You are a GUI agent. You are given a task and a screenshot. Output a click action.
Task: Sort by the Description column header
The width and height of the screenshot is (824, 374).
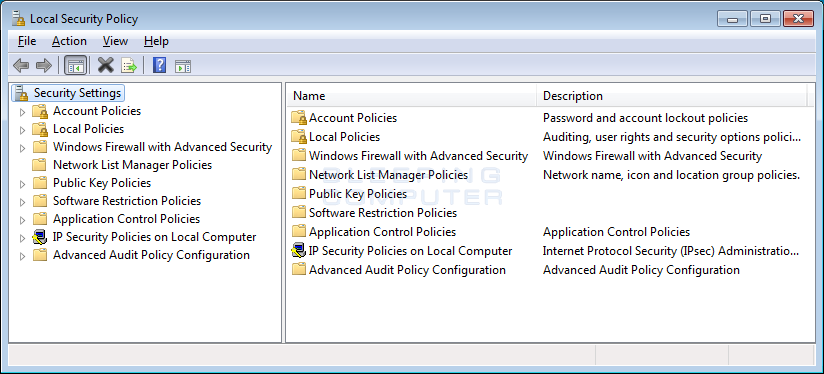pyautogui.click(x=672, y=96)
